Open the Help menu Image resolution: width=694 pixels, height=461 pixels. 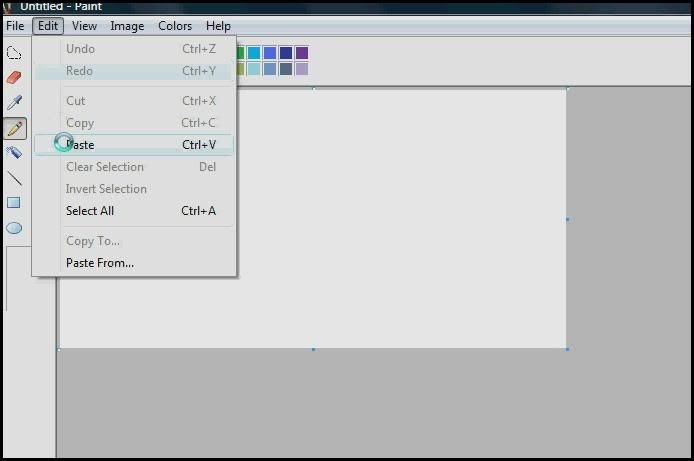(218, 26)
